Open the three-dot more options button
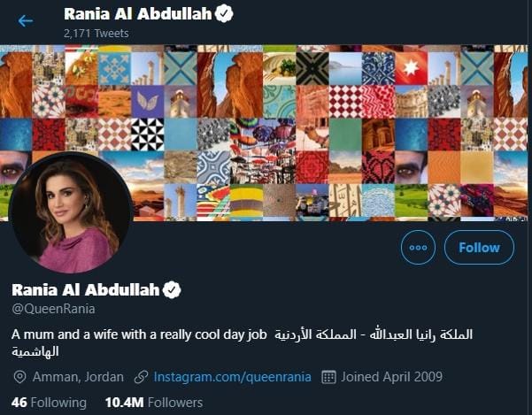The height and width of the screenshot is (415, 532). click(x=418, y=248)
